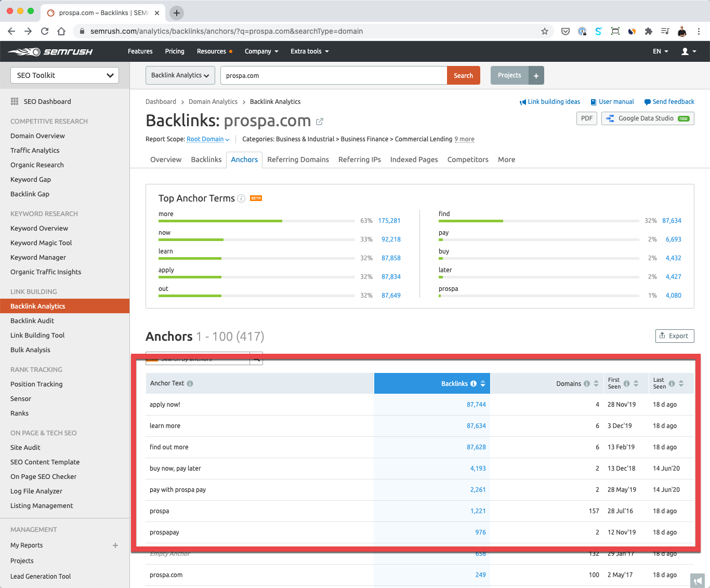Screen dimensions: 710x588
Task: Open the Indexed Pages tab
Action: tap(414, 159)
